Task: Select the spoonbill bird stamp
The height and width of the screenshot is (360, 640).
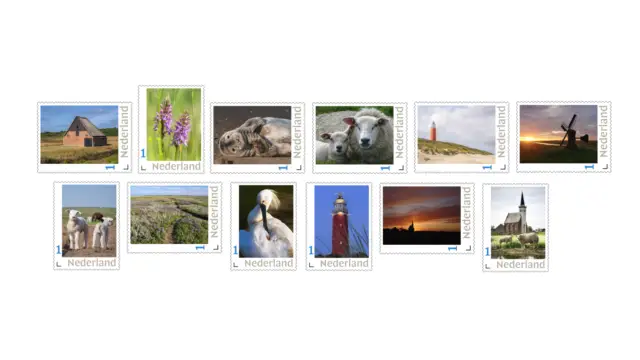Action: point(263,227)
